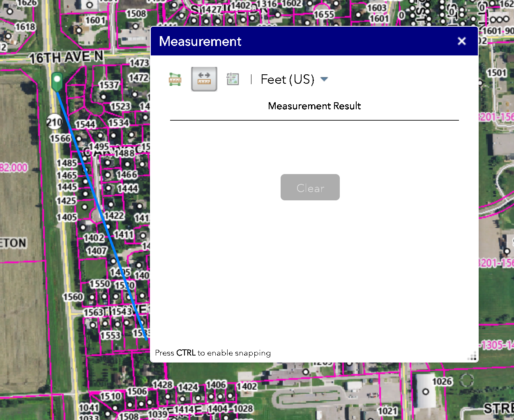Click the Highway 210 route shield

[55, 122]
